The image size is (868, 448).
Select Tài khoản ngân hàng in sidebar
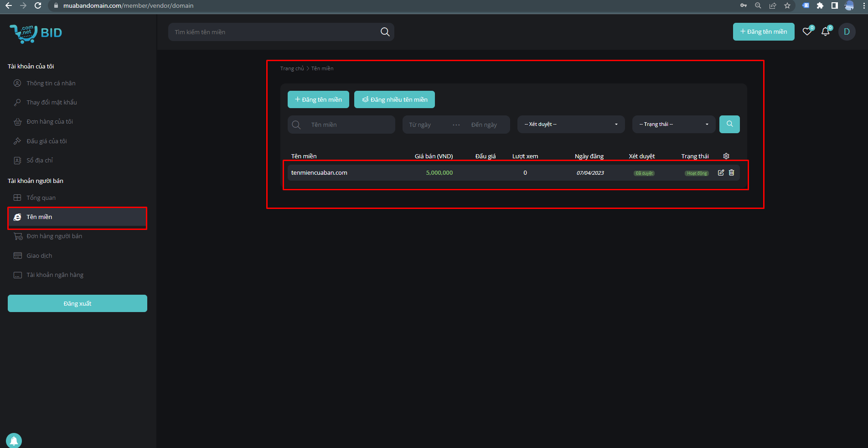tap(55, 275)
